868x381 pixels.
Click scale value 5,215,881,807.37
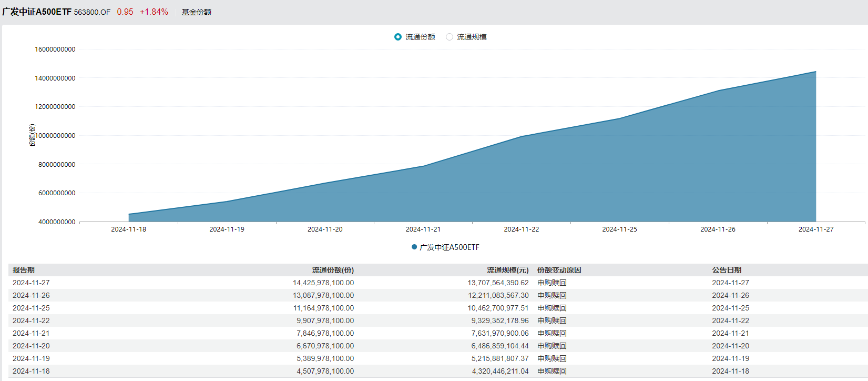(500, 358)
